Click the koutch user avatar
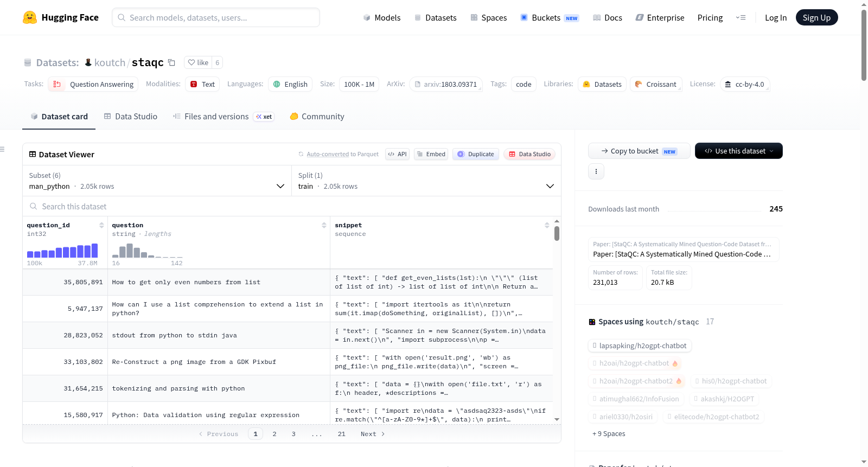The image size is (868, 467). coord(88,62)
